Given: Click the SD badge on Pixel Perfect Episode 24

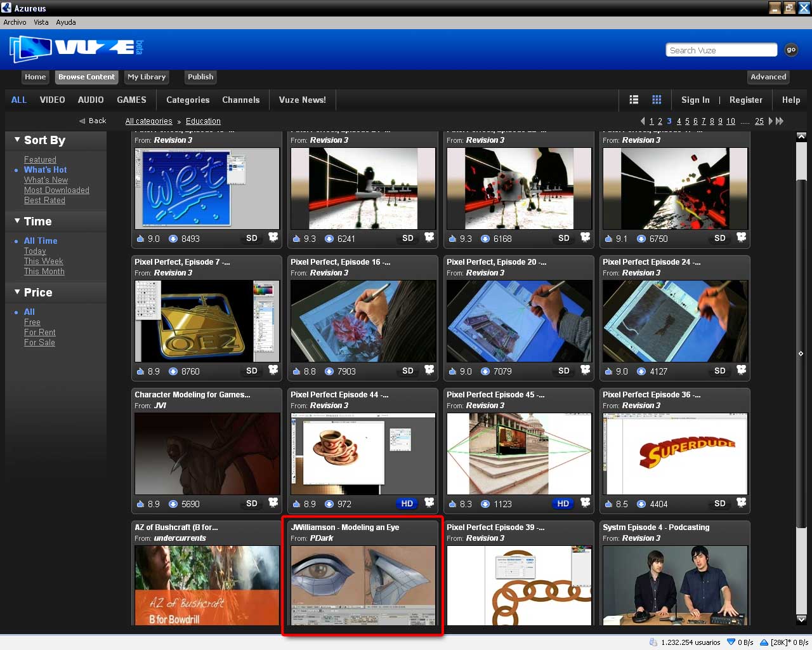Looking at the screenshot, I should point(720,371).
